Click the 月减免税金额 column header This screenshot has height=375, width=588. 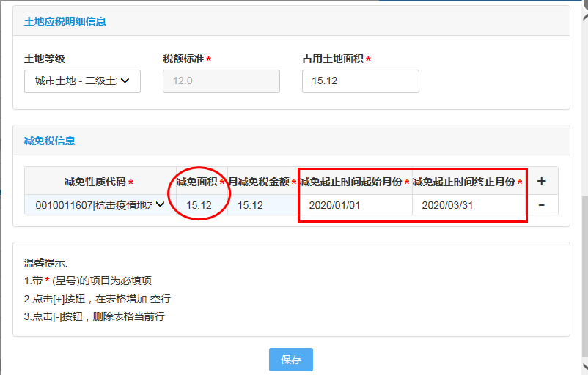[262, 182]
